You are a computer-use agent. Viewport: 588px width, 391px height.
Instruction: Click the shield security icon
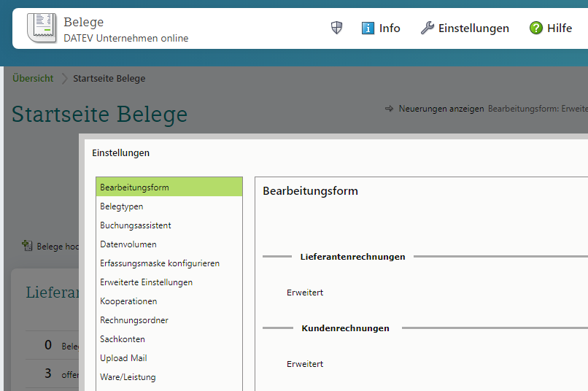[x=336, y=28]
